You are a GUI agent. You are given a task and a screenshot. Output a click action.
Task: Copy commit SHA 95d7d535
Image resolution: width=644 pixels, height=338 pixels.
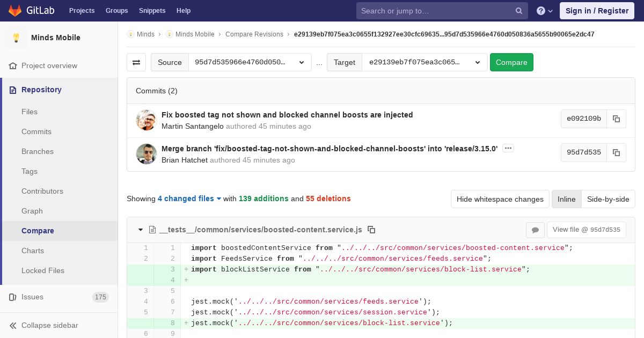pyautogui.click(x=616, y=152)
